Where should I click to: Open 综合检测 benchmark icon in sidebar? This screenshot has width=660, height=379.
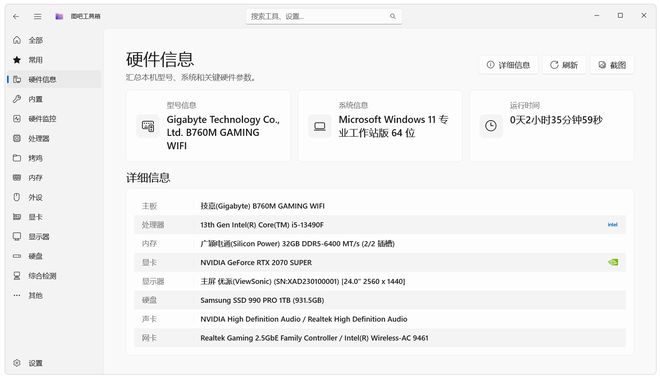17,276
